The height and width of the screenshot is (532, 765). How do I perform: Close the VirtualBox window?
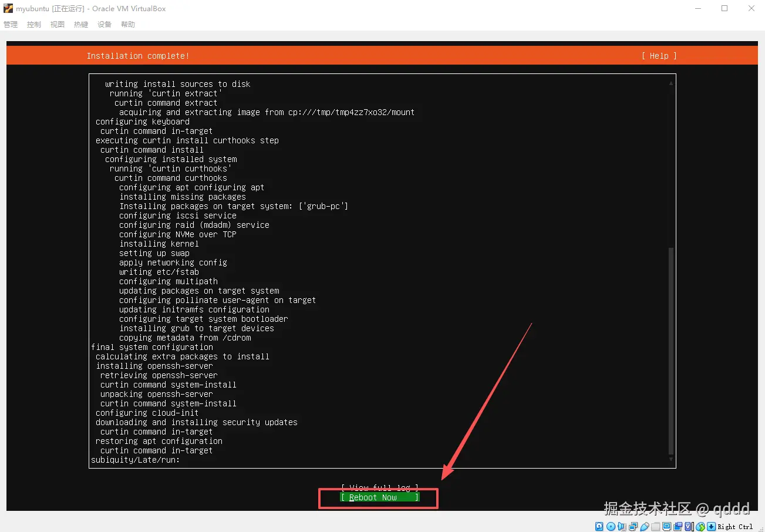point(751,9)
